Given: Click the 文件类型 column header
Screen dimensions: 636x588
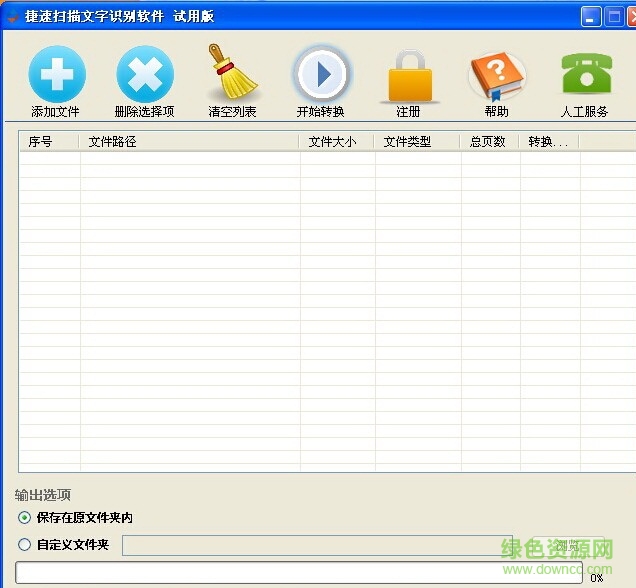Looking at the screenshot, I should tap(417, 142).
